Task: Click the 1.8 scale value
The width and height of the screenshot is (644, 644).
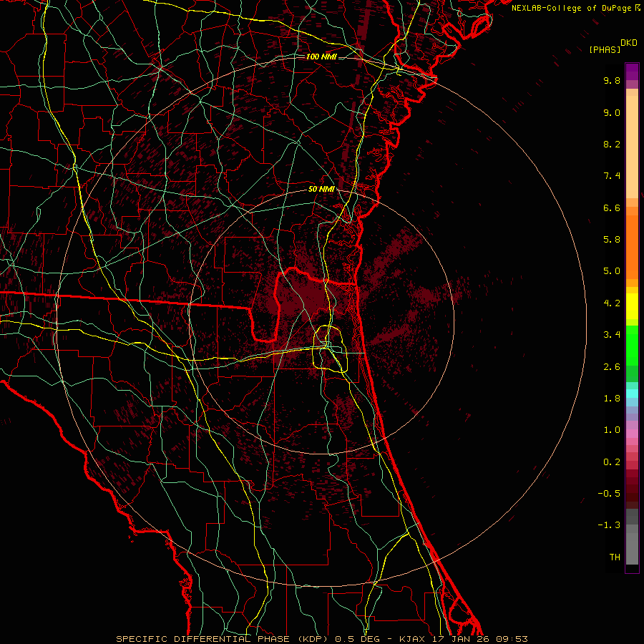Action: click(612, 399)
